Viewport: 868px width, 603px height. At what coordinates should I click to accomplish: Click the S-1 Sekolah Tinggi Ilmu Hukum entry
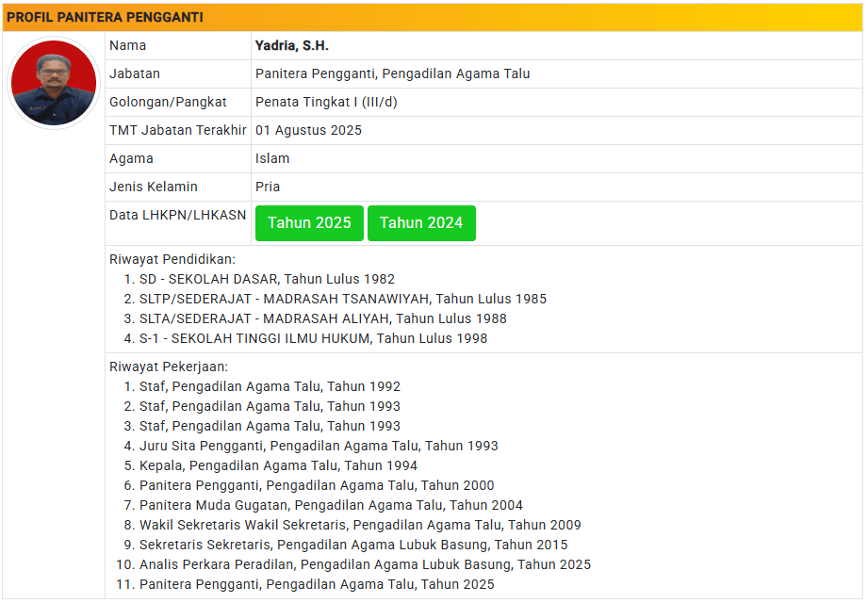[x=313, y=338]
